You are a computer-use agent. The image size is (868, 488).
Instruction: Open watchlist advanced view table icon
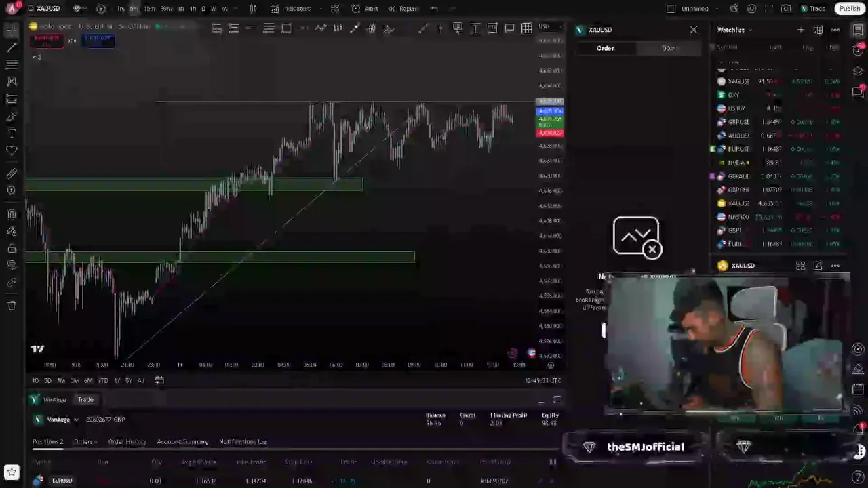pyautogui.click(x=818, y=30)
